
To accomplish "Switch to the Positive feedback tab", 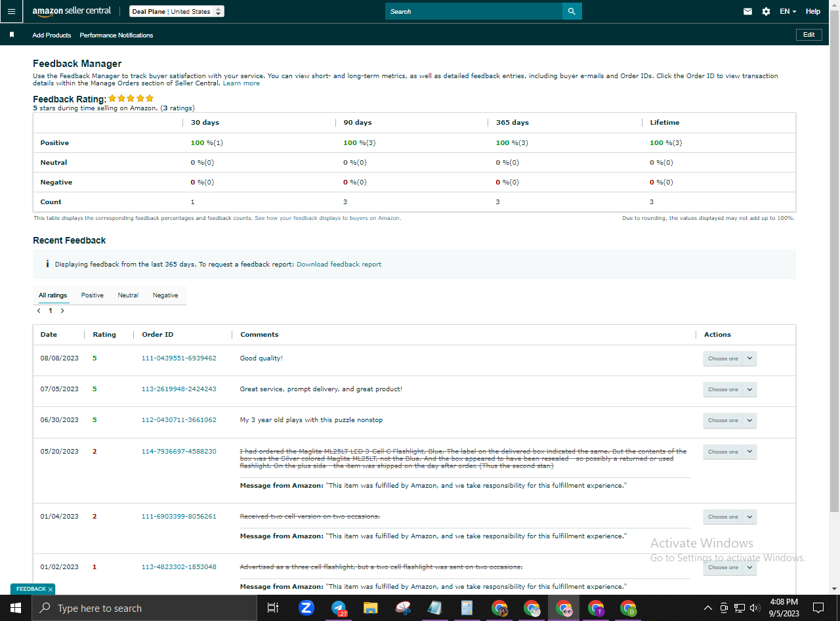I will click(93, 295).
